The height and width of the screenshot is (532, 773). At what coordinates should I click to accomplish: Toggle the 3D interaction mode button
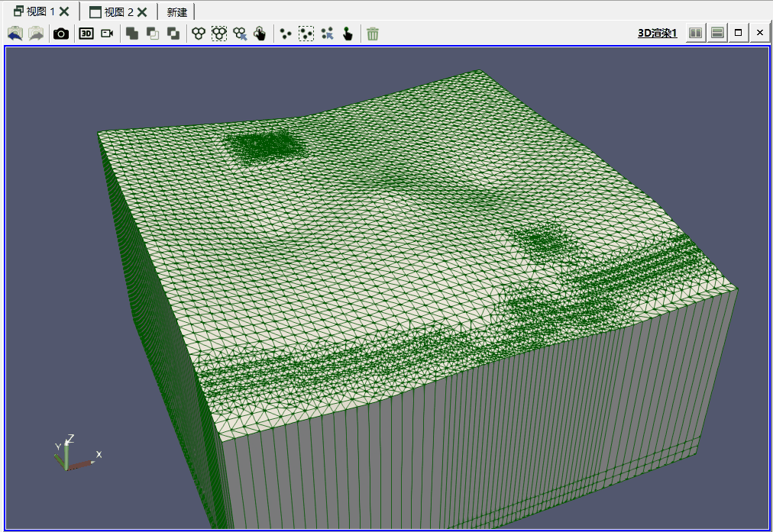(86, 34)
